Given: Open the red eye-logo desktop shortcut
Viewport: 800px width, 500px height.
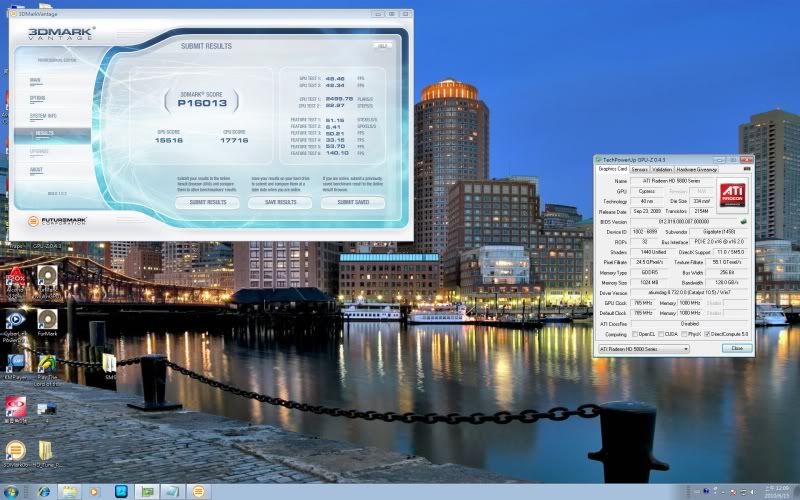Looking at the screenshot, I should click(x=15, y=410).
